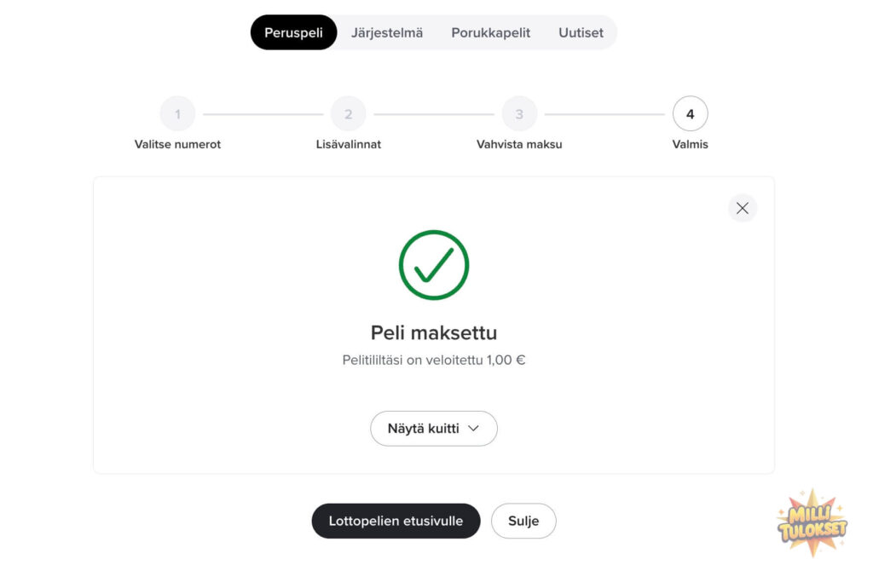Open the Uutiset tab
873x588 pixels.
[581, 32]
